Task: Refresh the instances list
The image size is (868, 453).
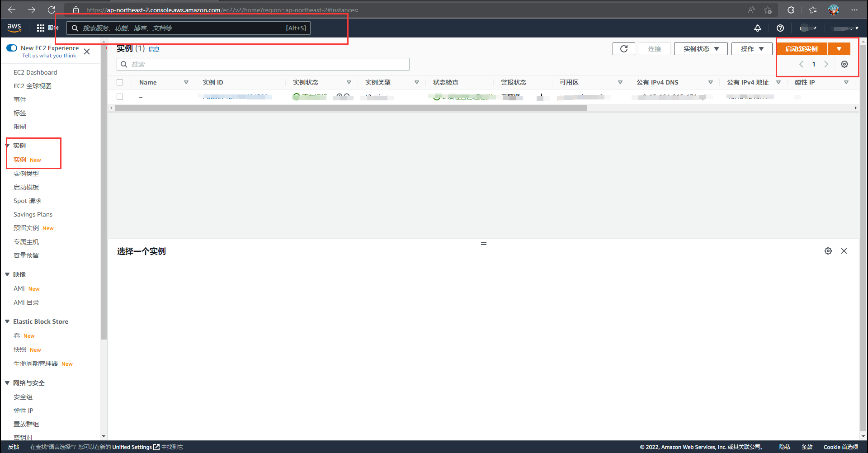Action: pyautogui.click(x=624, y=49)
